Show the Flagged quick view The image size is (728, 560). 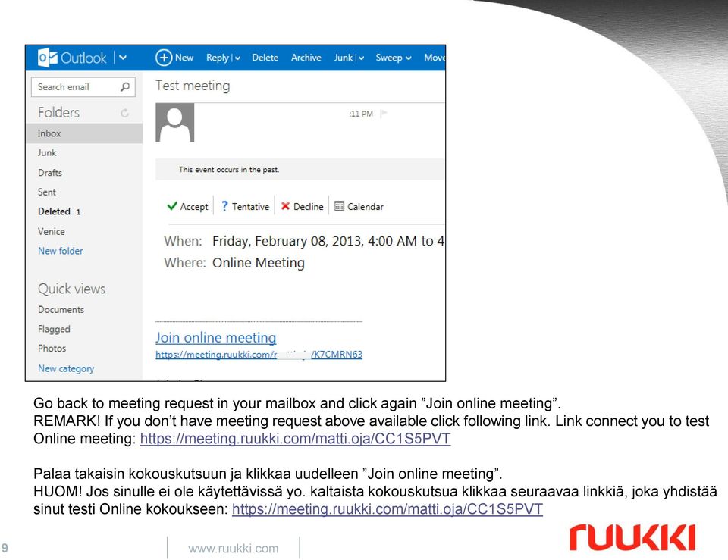54,329
